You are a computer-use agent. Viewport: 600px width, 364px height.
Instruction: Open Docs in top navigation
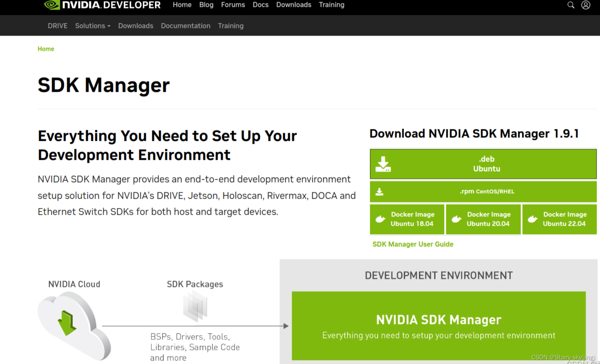[x=261, y=5]
